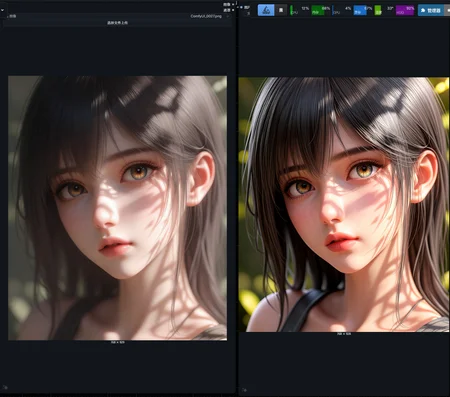
Task: Click the upload file button in the Load Image node
Action: (117, 23)
